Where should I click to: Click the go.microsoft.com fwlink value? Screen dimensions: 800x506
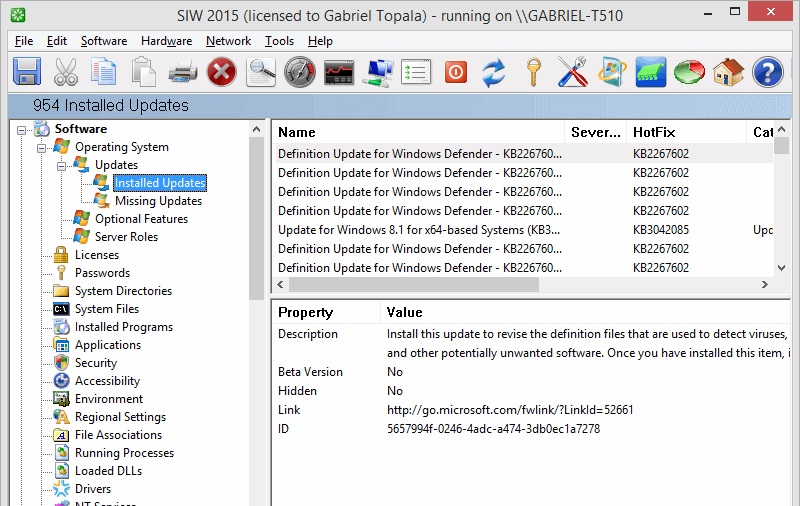[510, 410]
